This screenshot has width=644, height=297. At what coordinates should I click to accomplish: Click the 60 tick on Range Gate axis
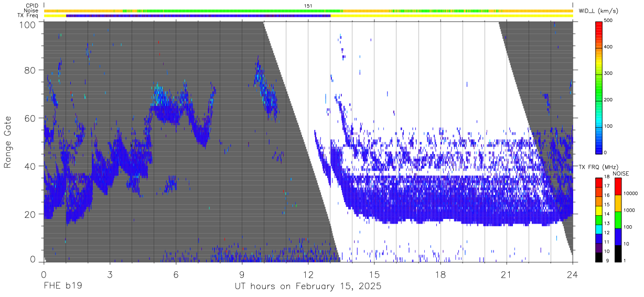30,118
